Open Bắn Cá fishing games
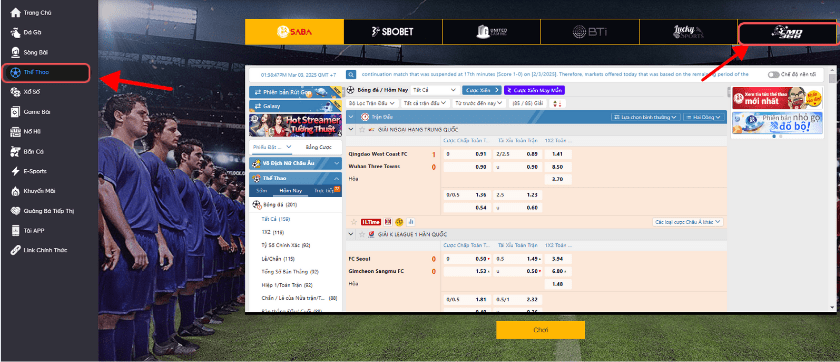 pos(32,152)
